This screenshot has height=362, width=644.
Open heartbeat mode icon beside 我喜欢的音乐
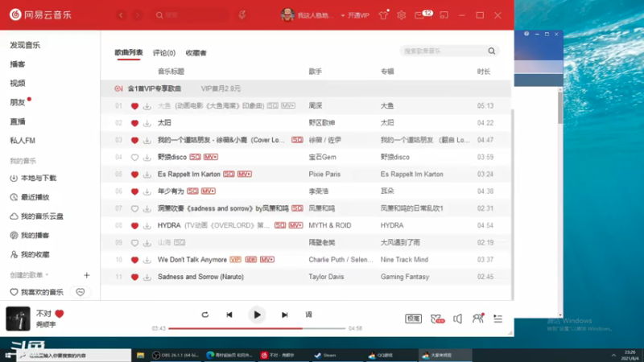[80, 292]
